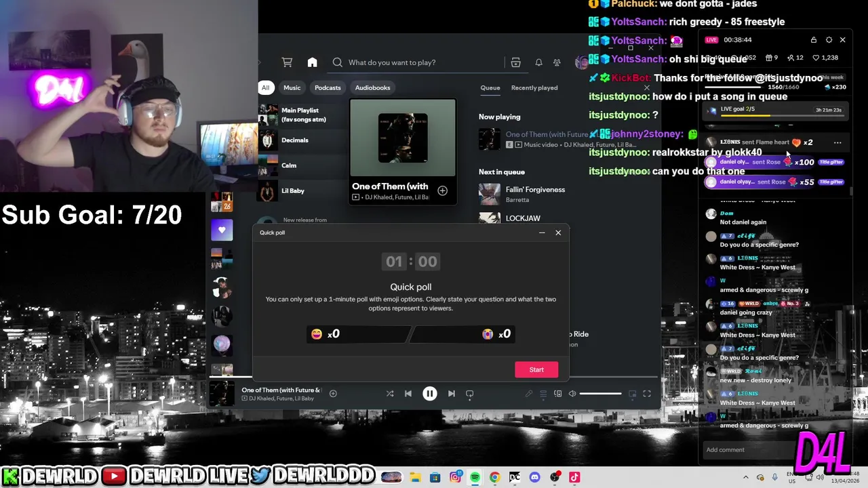Image resolution: width=868 pixels, height=488 pixels.
Task: Click the search magnifier icon in Spotify
Action: [x=337, y=62]
